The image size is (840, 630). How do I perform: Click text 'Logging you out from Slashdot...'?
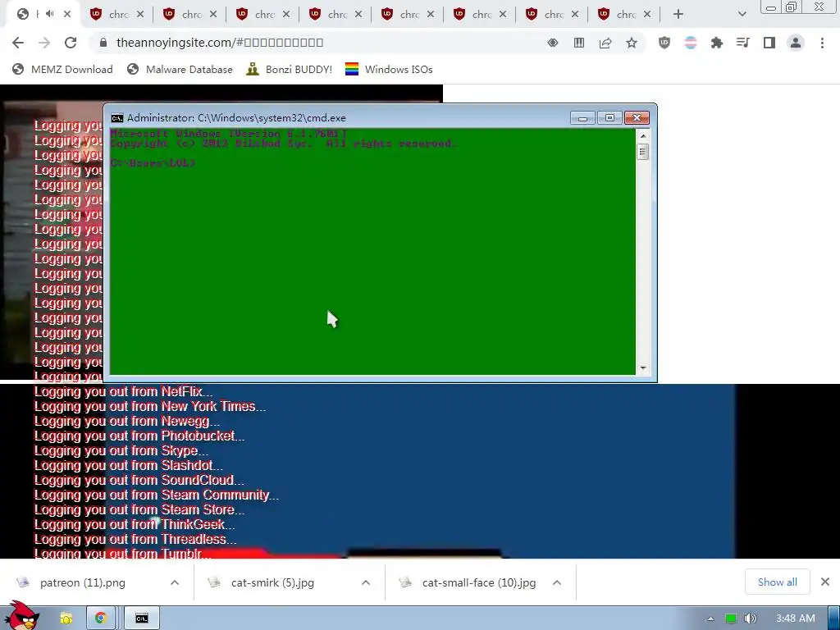129,466
